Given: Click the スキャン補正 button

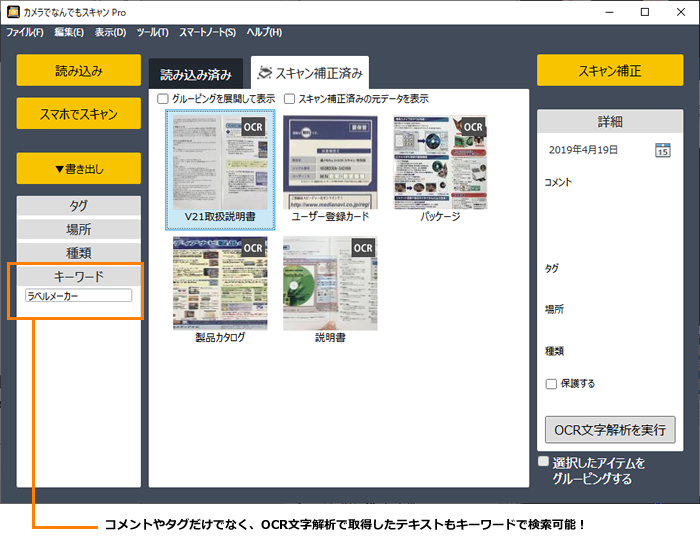Looking at the screenshot, I should tap(610, 70).
